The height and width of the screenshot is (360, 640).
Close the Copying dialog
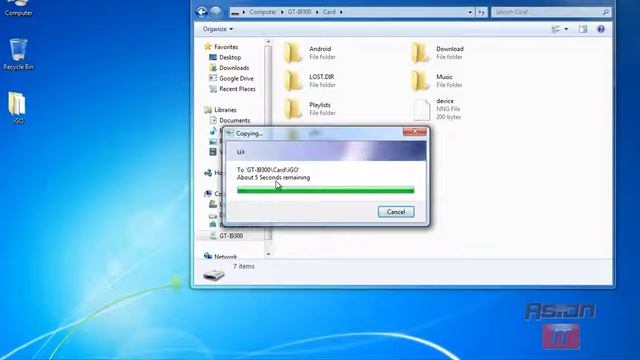click(x=415, y=131)
